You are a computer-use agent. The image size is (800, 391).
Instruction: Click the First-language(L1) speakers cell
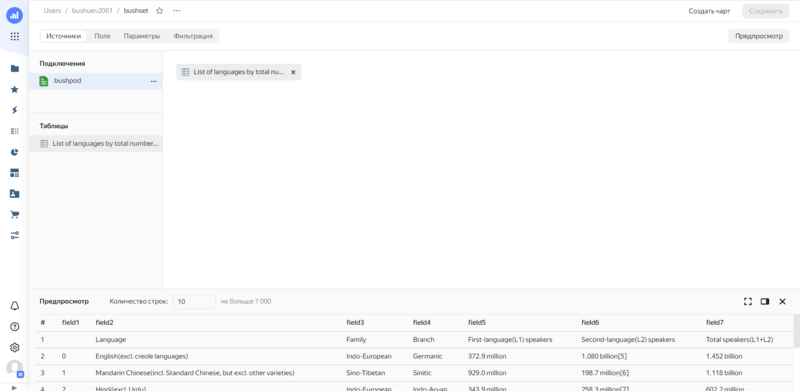[510, 339]
